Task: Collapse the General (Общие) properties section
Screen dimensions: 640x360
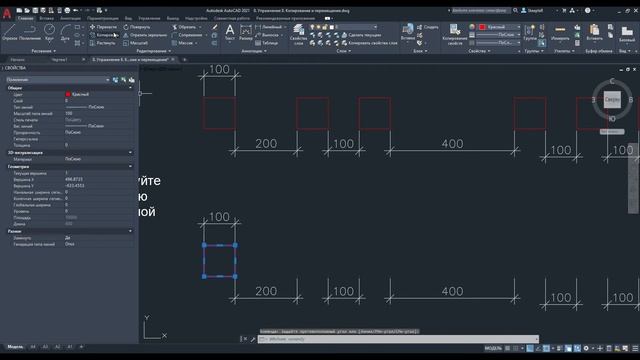Action: pyautogui.click(x=130, y=88)
